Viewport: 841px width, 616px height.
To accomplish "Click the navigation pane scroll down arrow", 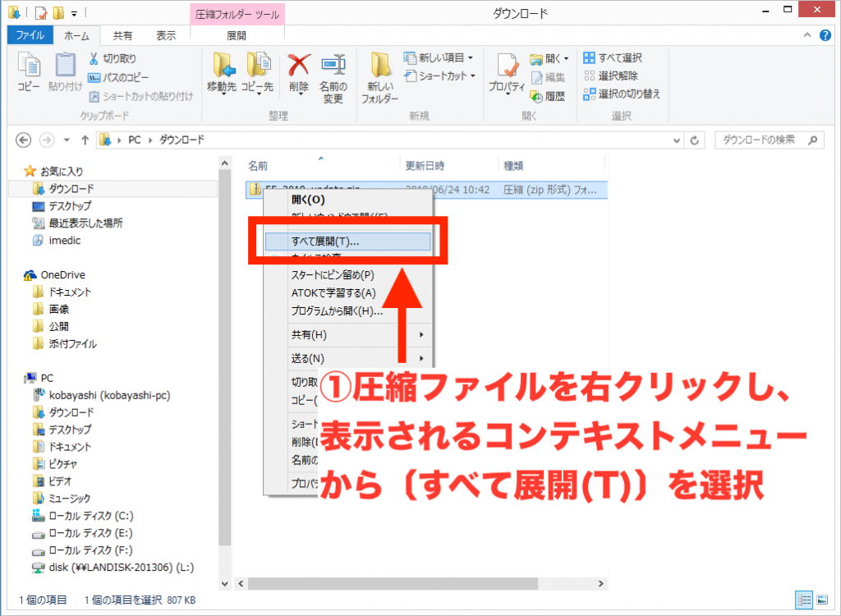I will (x=225, y=583).
